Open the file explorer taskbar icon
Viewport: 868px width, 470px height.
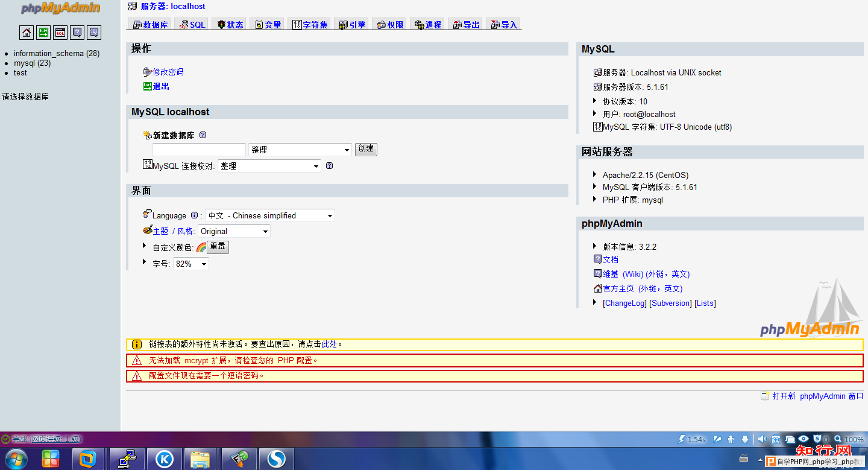200,460
